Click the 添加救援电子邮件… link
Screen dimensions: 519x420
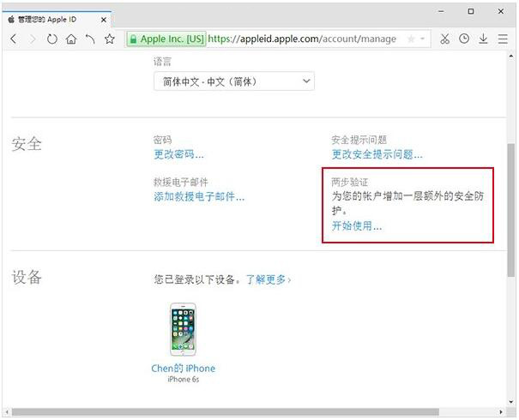coord(199,197)
